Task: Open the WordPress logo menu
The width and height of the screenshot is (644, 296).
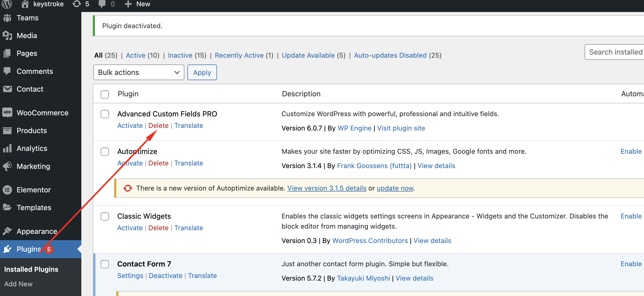Action: tap(7, 4)
